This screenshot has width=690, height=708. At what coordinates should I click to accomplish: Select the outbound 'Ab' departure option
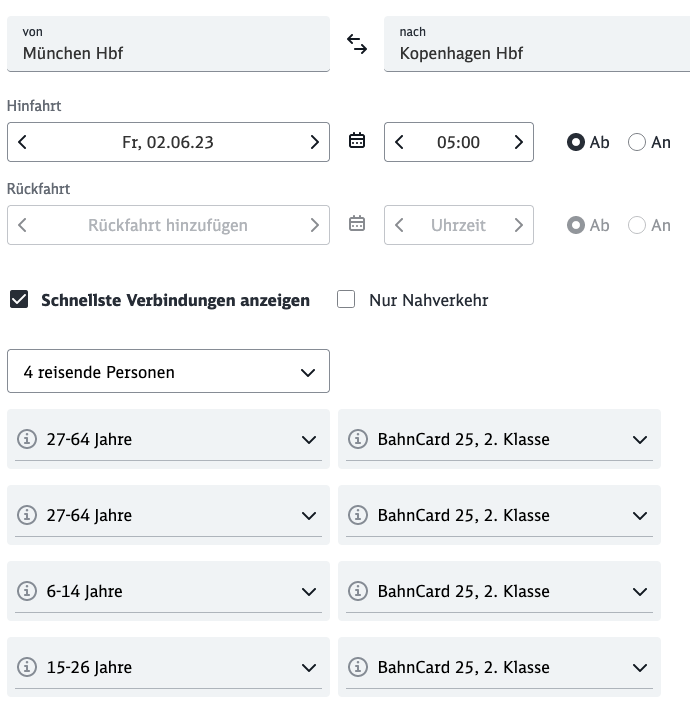[x=576, y=142]
